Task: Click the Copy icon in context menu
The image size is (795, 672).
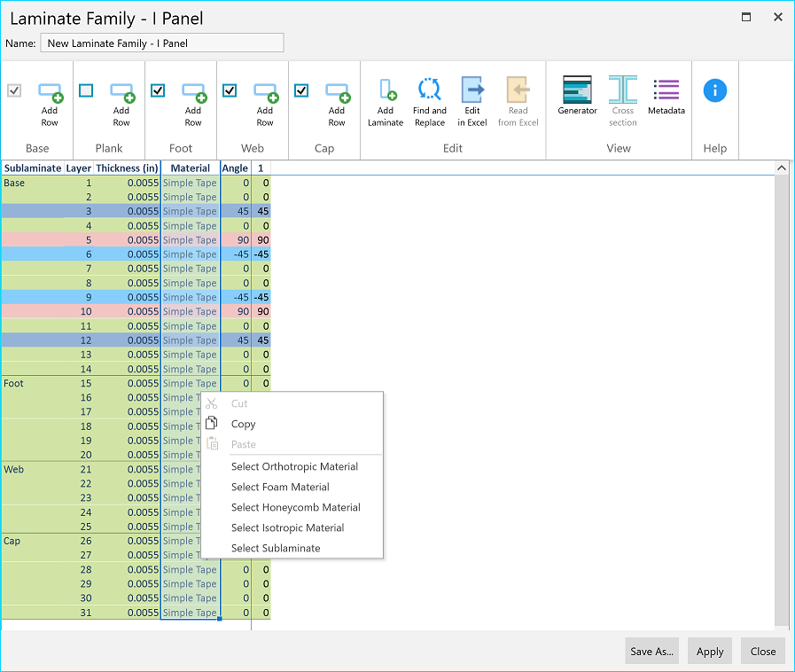Action: (212, 423)
